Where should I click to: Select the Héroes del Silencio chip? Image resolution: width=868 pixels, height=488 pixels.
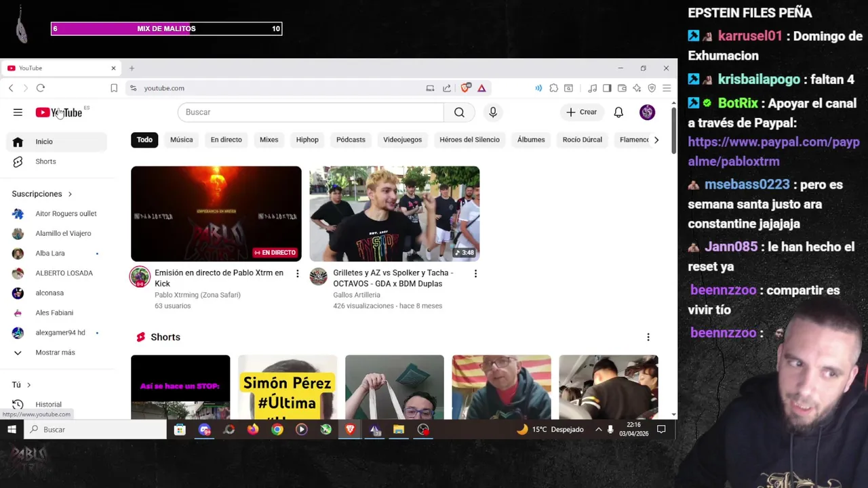coord(469,140)
